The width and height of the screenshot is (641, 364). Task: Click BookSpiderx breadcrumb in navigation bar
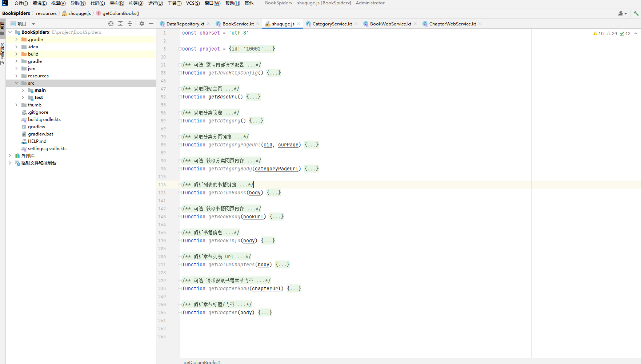click(16, 13)
